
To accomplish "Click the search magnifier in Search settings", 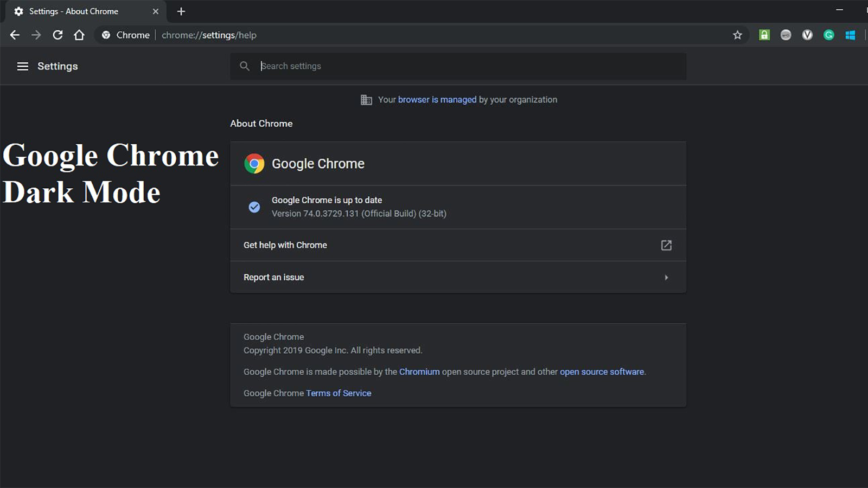I will pyautogui.click(x=244, y=66).
